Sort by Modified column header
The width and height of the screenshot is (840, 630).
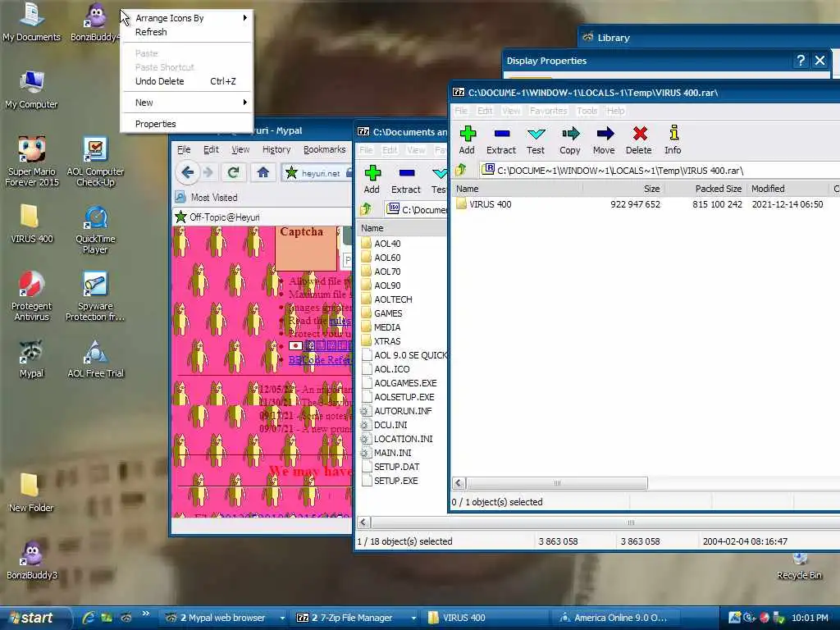[787, 189]
